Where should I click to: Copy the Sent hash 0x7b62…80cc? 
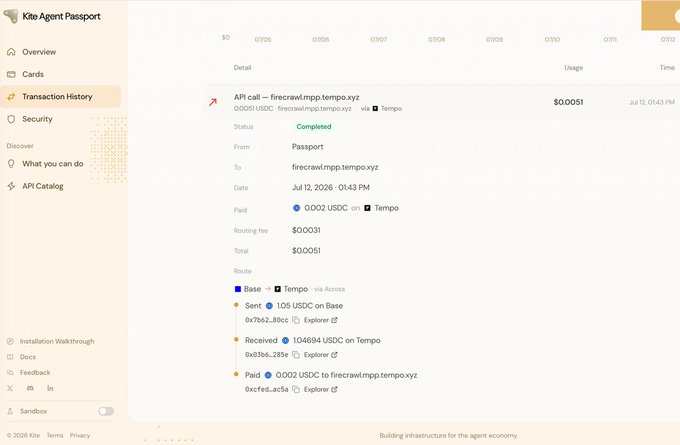[x=296, y=320]
